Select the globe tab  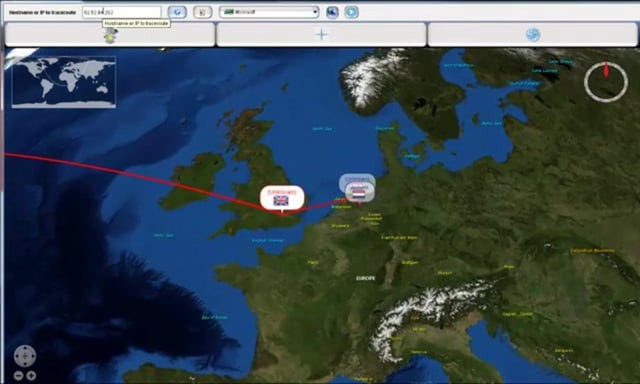(533, 35)
